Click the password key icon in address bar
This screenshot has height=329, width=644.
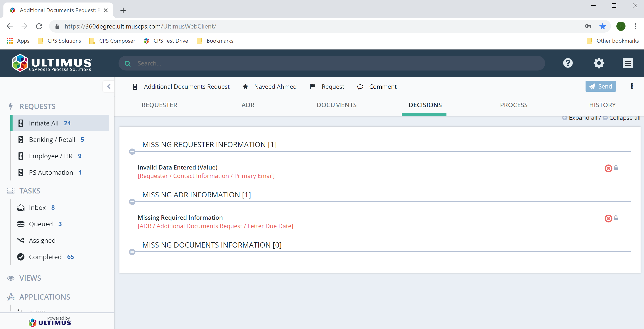588,26
